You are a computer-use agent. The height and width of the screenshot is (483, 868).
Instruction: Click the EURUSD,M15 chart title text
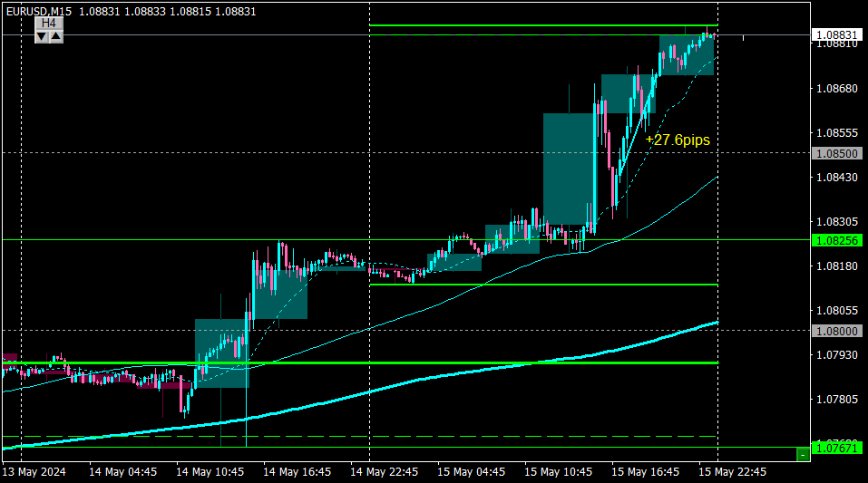pos(39,12)
